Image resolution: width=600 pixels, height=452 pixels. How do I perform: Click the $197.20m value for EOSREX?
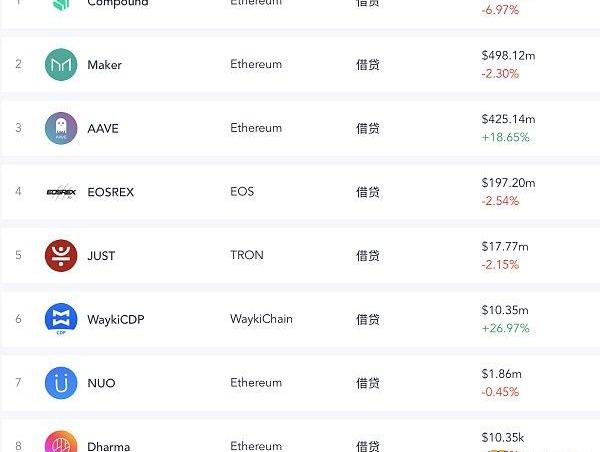(508, 183)
